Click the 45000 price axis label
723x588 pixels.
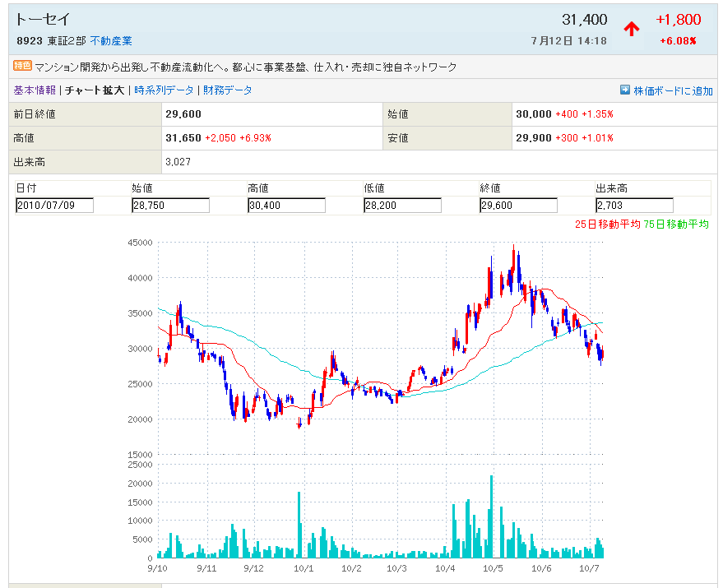point(140,243)
